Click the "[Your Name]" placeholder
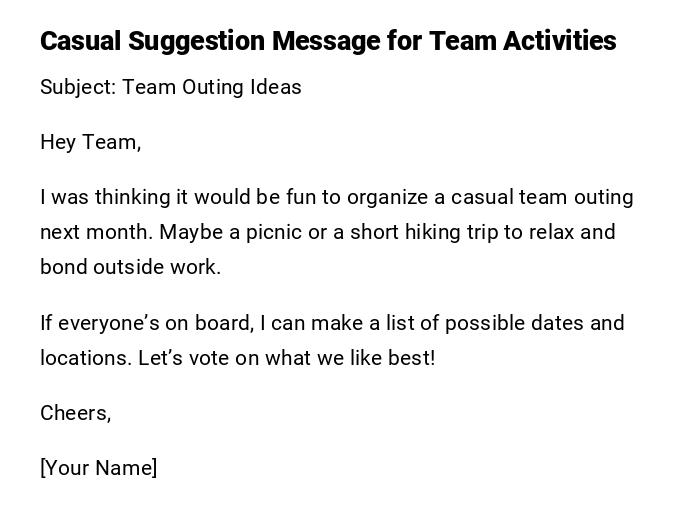This screenshot has height=530, width=700. click(x=98, y=468)
